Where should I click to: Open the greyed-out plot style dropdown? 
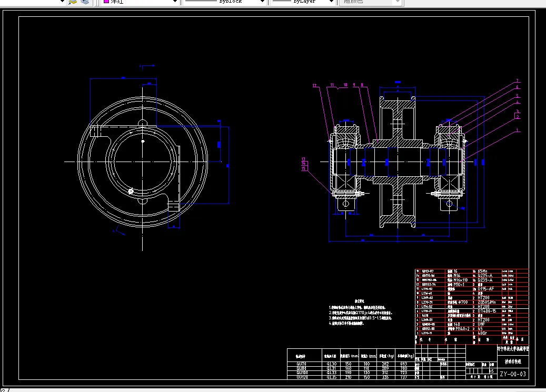[398, 2]
